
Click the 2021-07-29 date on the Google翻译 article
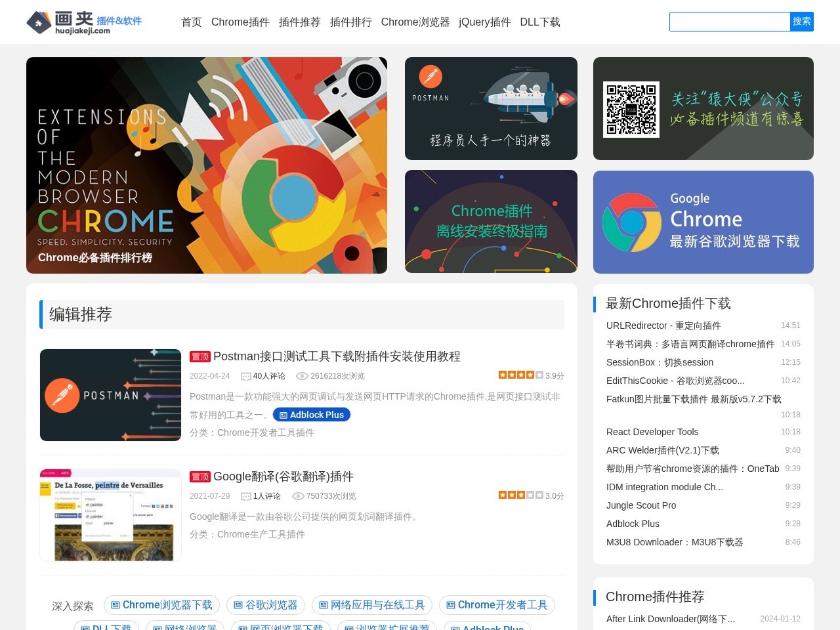[x=210, y=496]
